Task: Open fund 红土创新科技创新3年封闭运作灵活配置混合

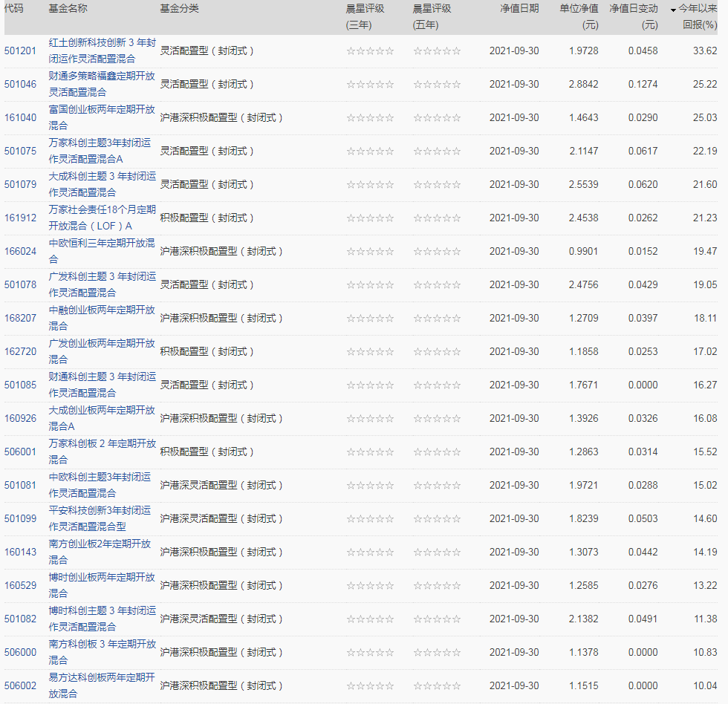Action: [103, 51]
